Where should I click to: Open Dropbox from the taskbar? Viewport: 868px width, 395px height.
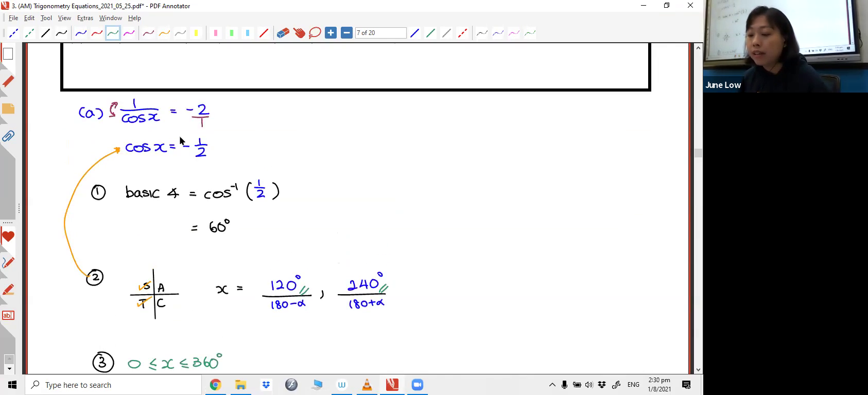tap(266, 385)
